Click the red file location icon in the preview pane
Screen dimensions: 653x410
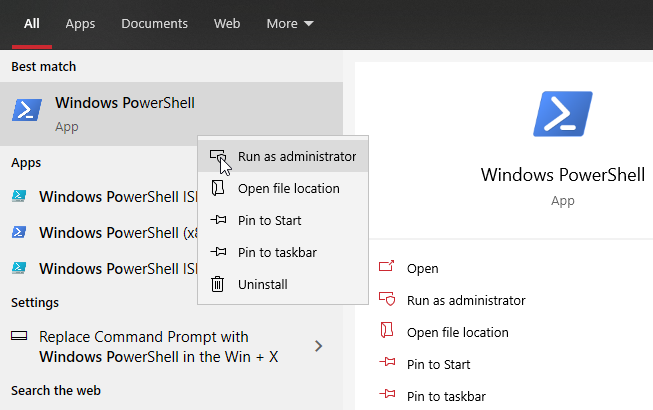tap(387, 330)
